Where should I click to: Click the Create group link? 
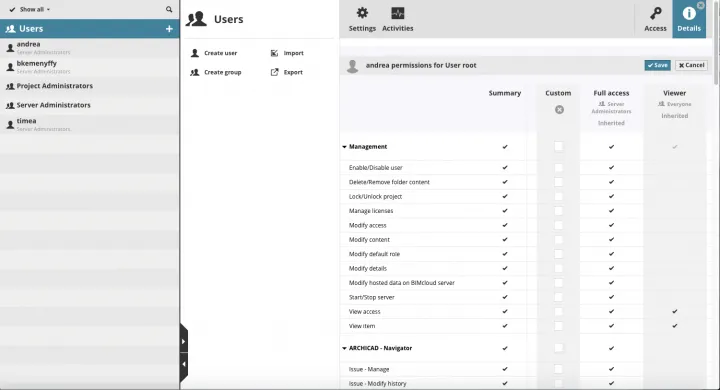223,72
